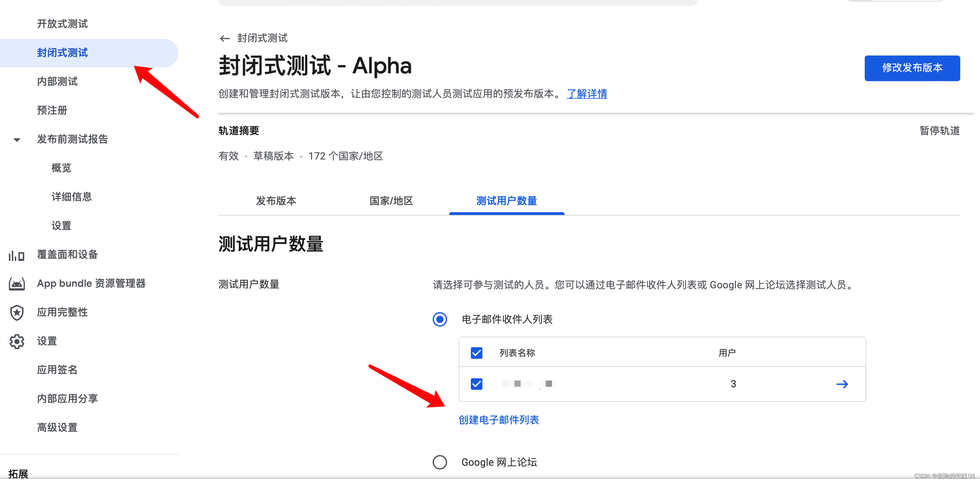Select 开放式测试 in the sidebar
The width and height of the screenshot is (980, 482).
pos(62,24)
